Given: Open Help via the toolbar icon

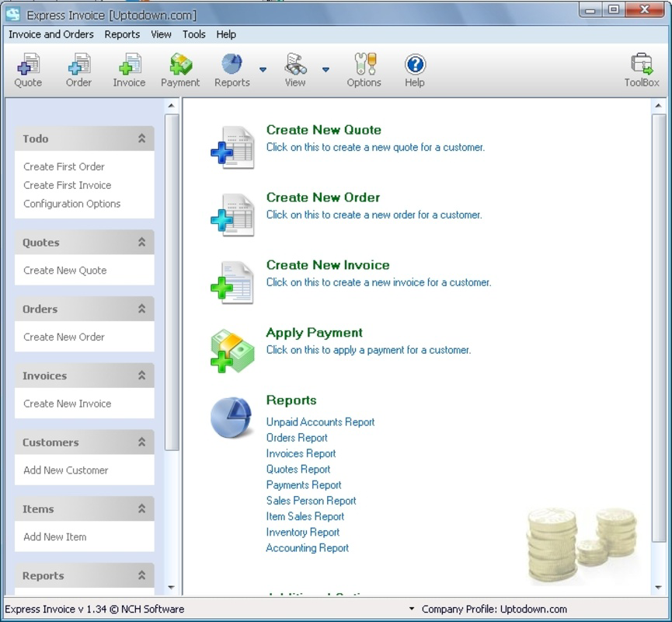Looking at the screenshot, I should tap(414, 70).
